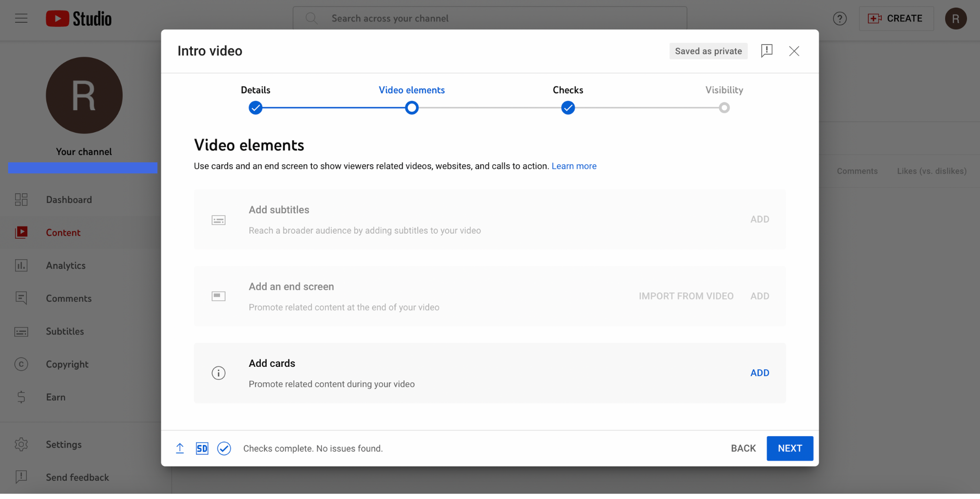The image size is (980, 499).
Task: Click ADD for Add cards
Action: tap(759, 373)
